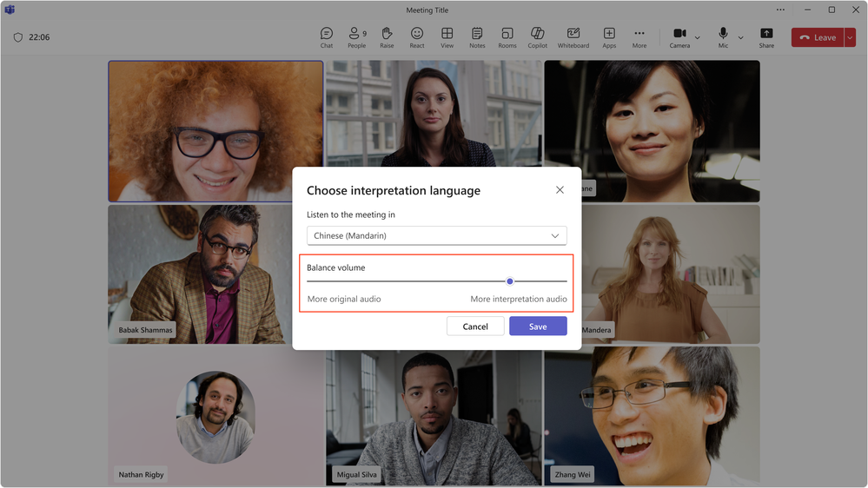The height and width of the screenshot is (488, 868).
Task: Open meeting Notes
Action: point(477,37)
